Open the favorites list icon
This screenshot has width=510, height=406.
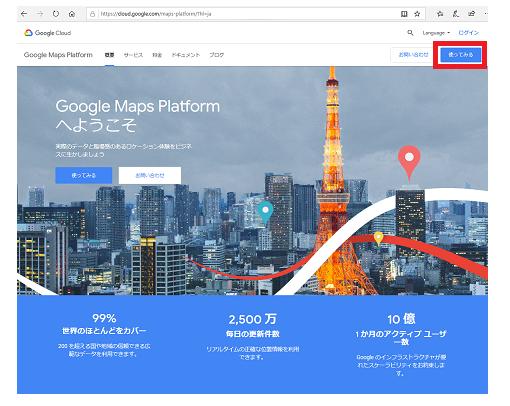(440, 14)
